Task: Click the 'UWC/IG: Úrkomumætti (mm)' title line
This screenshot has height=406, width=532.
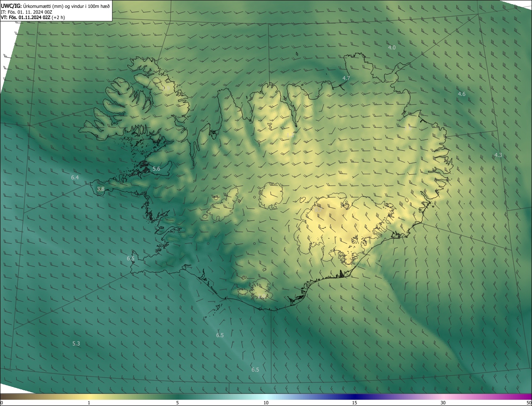Action: tap(55, 6)
